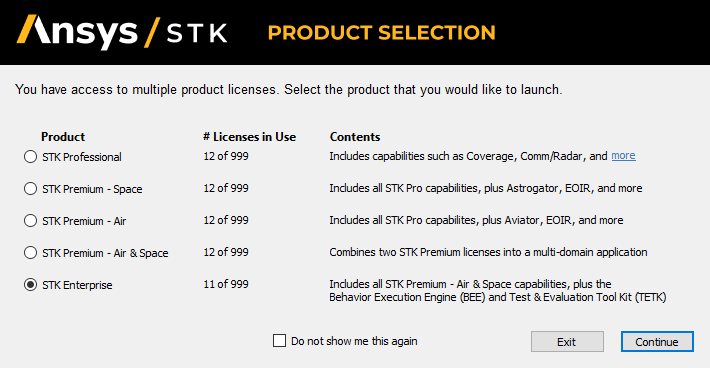Click the # Licenses in Use column header
The image size is (710, 368).
pos(249,137)
